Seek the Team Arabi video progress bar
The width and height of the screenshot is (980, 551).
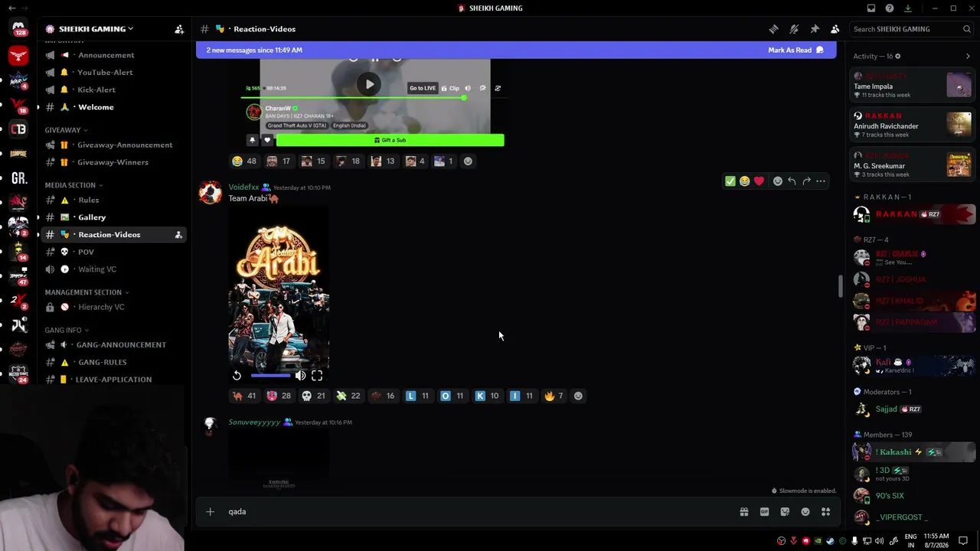(x=270, y=375)
